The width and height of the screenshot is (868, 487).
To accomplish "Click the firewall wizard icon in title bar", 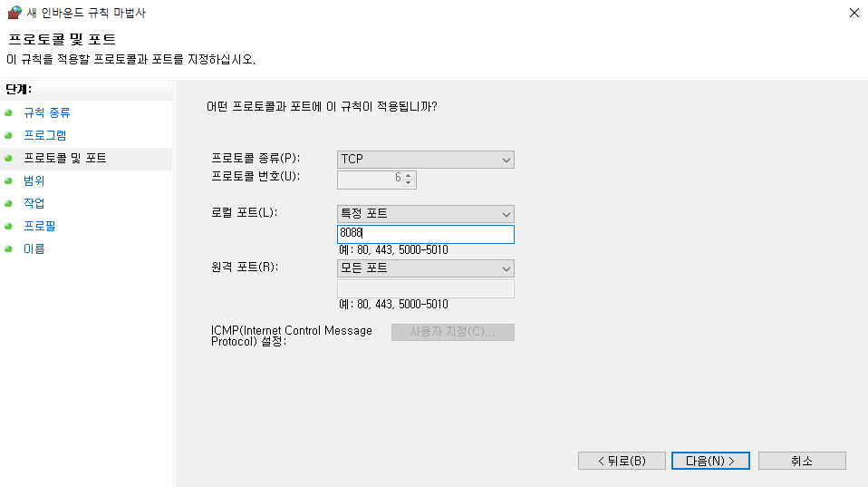I will pyautogui.click(x=14, y=13).
